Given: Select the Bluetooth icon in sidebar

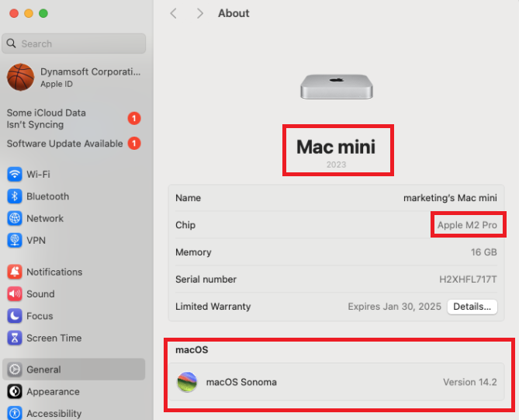Looking at the screenshot, I should [x=15, y=196].
